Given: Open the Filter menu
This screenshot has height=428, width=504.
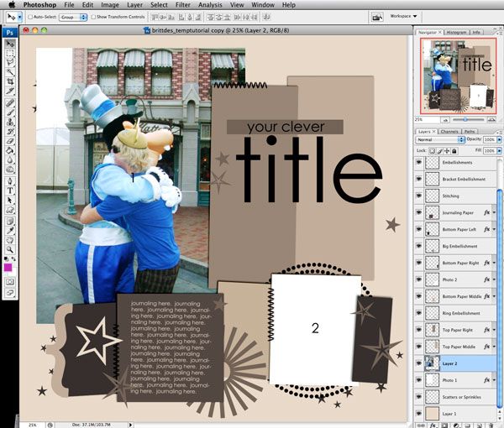Looking at the screenshot, I should (x=183, y=5).
